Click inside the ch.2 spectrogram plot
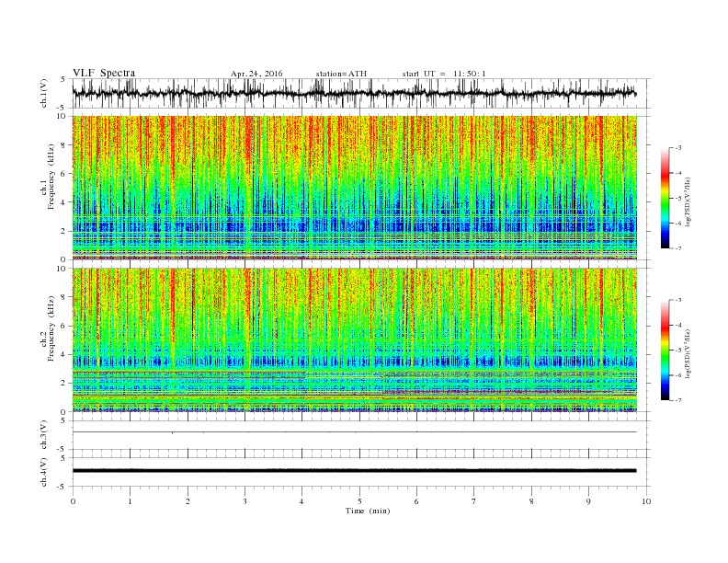The height and width of the screenshot is (563, 728). pos(355,339)
